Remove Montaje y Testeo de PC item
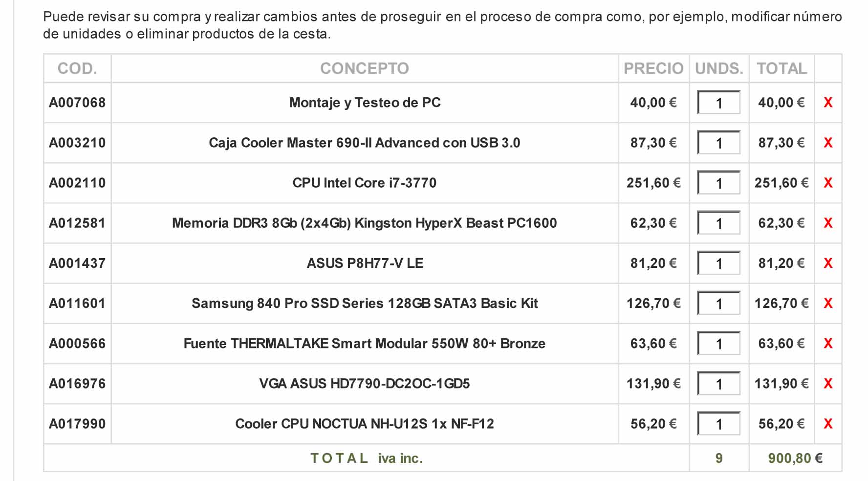Viewport: 868px width, 481px height. [828, 103]
